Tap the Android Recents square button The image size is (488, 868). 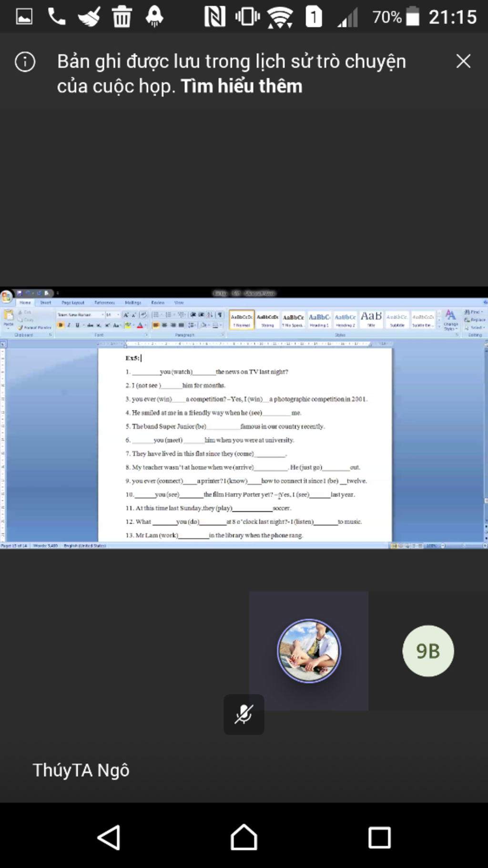click(x=379, y=837)
